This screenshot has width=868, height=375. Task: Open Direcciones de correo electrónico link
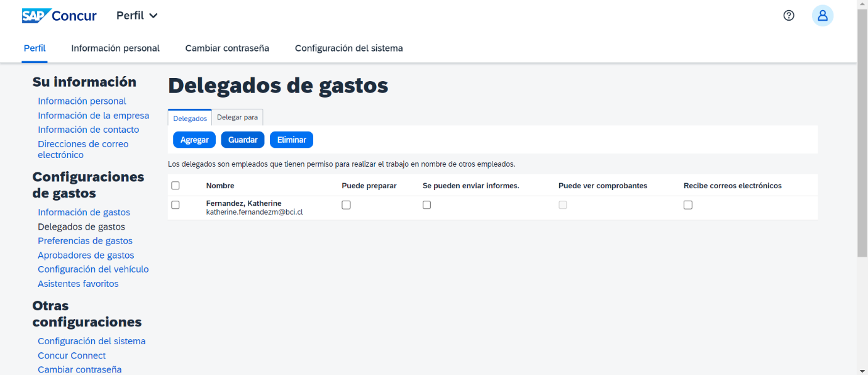[x=83, y=149]
